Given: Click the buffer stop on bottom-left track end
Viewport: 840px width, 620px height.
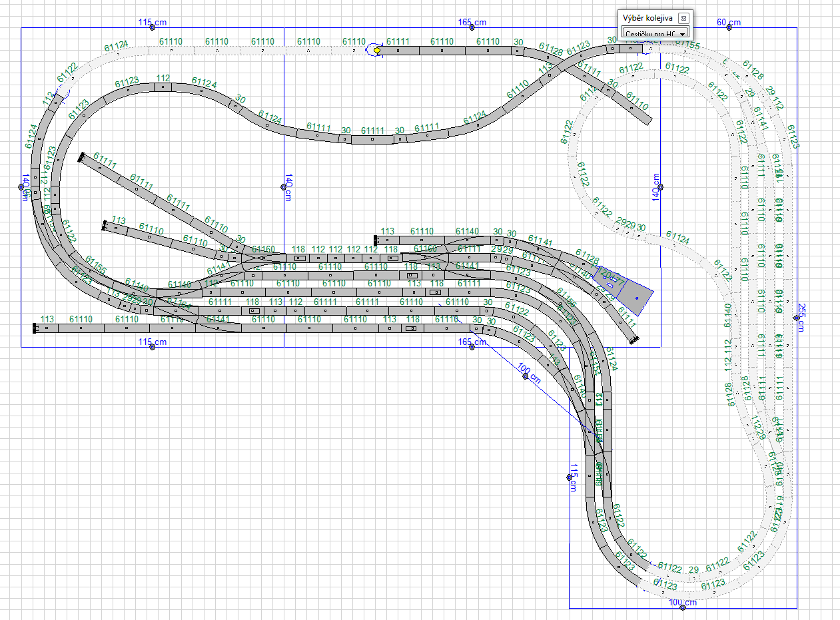Looking at the screenshot, I should click(x=35, y=328).
